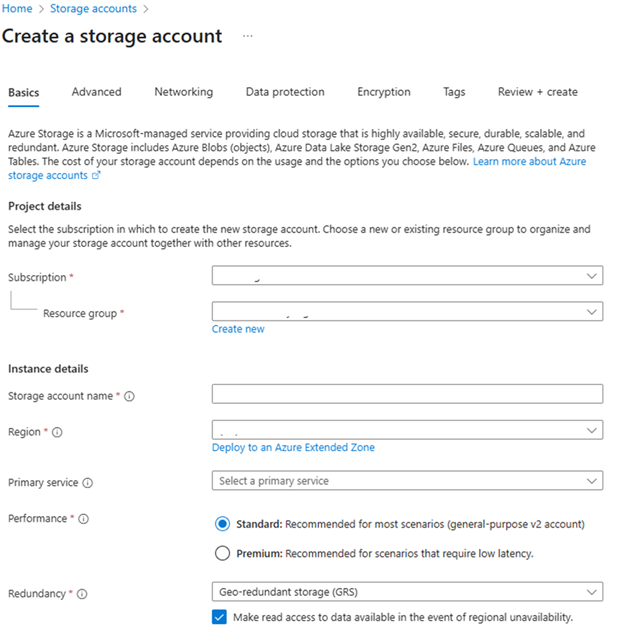The width and height of the screenshot is (622, 643).
Task: Click the Storage account name input field
Action: tap(407, 394)
